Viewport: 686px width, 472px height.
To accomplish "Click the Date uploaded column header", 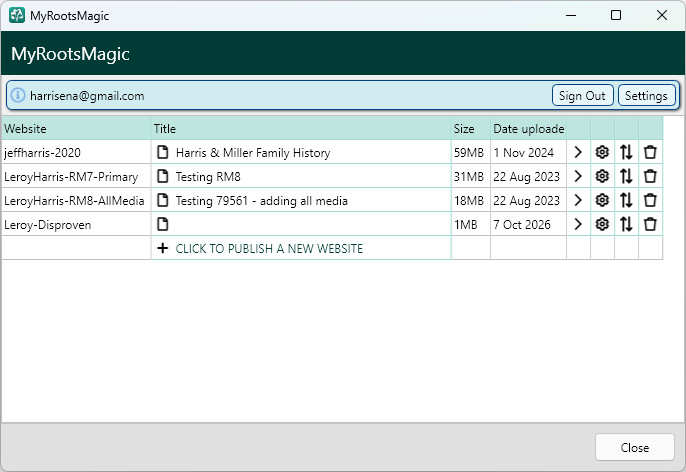I will coord(528,128).
